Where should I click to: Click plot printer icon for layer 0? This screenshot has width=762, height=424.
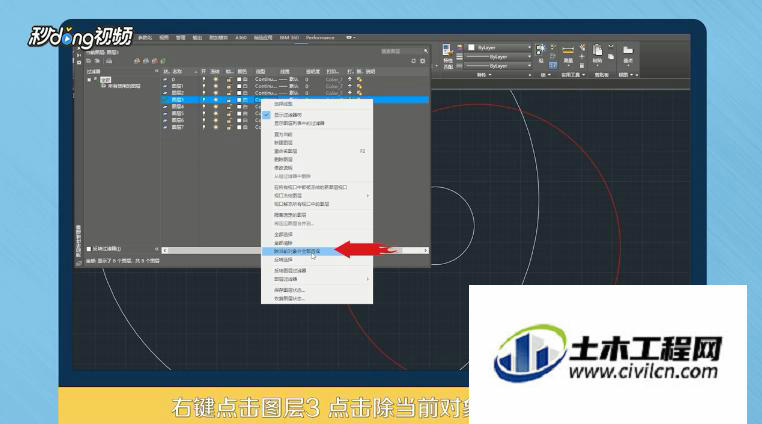point(350,79)
